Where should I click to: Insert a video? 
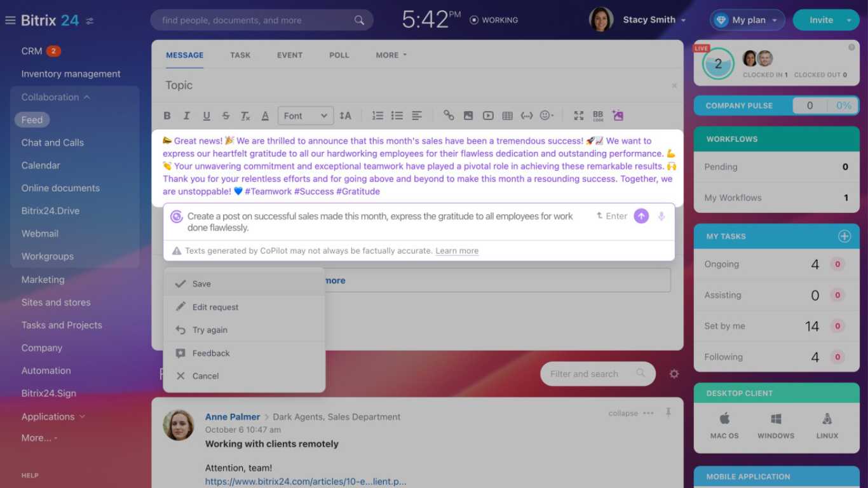[x=488, y=116]
